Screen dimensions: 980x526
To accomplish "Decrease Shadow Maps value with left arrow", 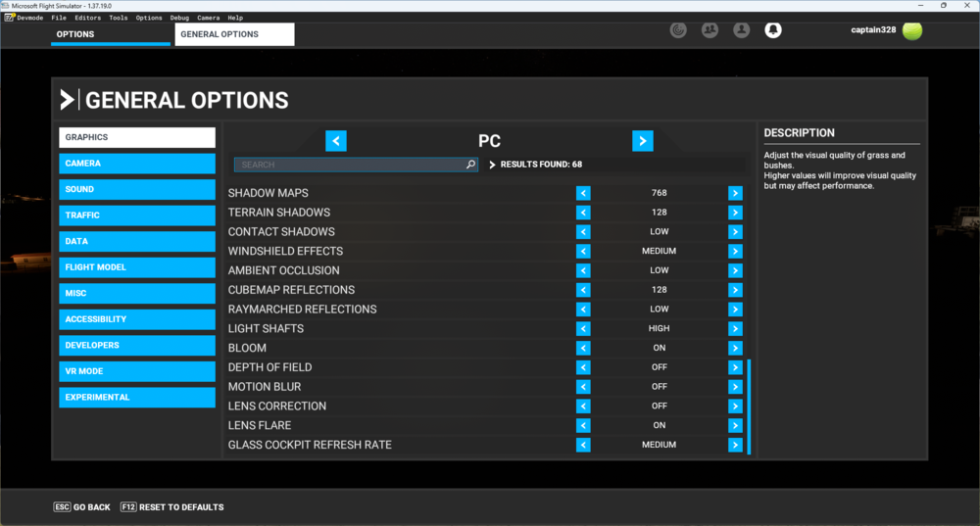I will click(583, 193).
